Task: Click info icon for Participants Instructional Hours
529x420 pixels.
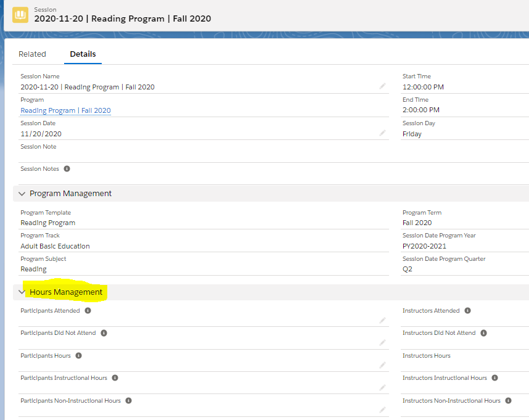Action: pos(115,378)
